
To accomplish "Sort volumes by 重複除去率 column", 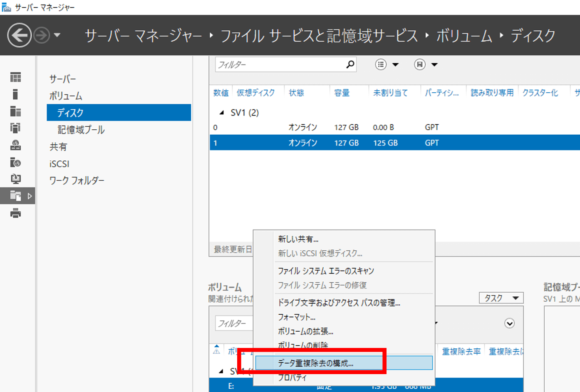I will coord(461,352).
